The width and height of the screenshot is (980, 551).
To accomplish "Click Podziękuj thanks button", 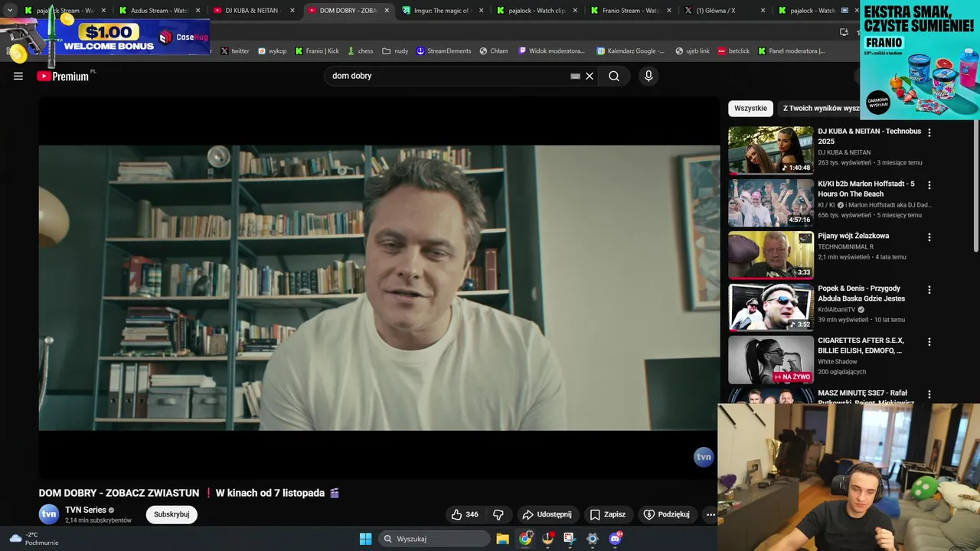I will coord(667,514).
